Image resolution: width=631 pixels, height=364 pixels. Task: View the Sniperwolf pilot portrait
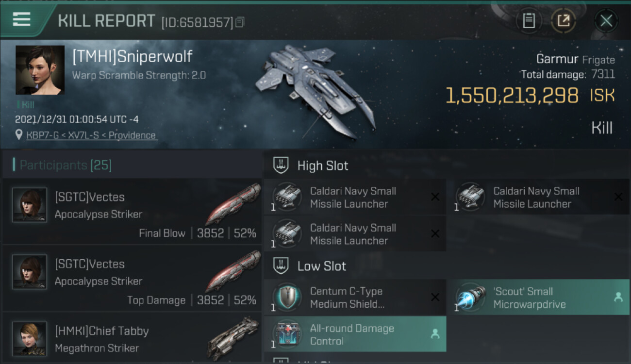coord(40,70)
